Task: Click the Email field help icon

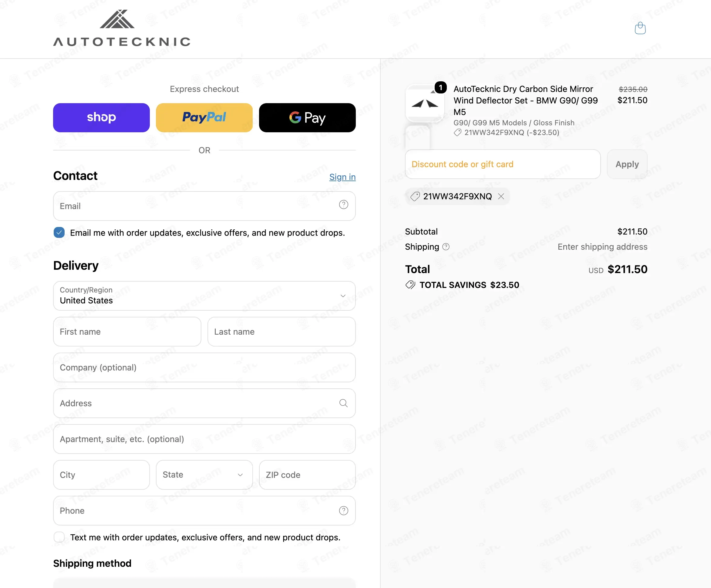Action: pyautogui.click(x=343, y=204)
